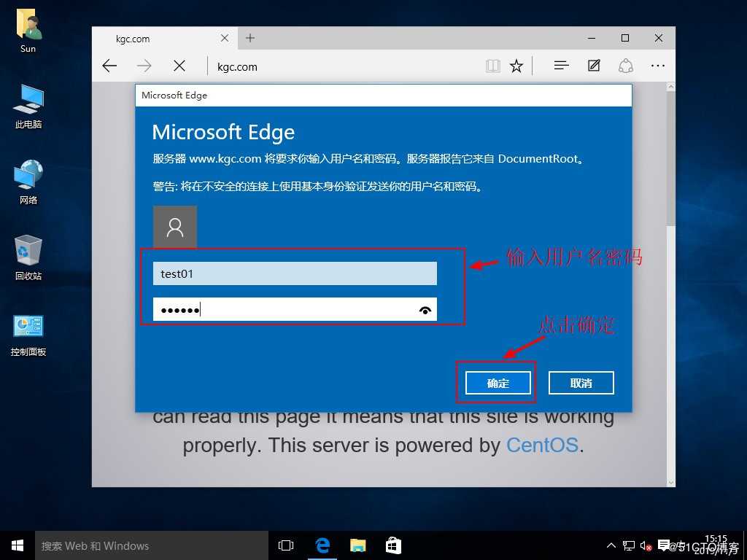Open File Explorer from the taskbar

coord(357,545)
